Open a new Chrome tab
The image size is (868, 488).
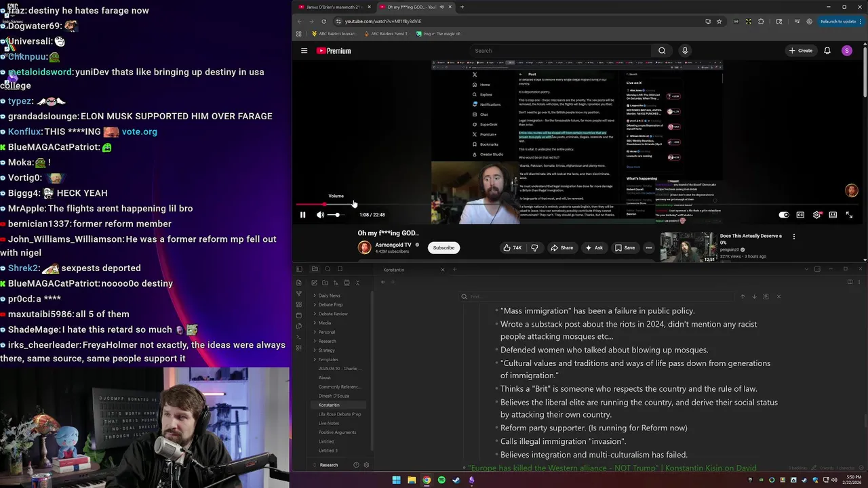click(462, 7)
